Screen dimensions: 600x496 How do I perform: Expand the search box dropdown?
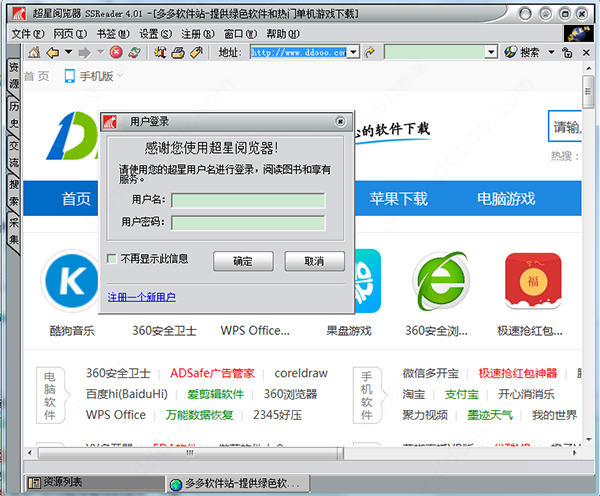491,52
